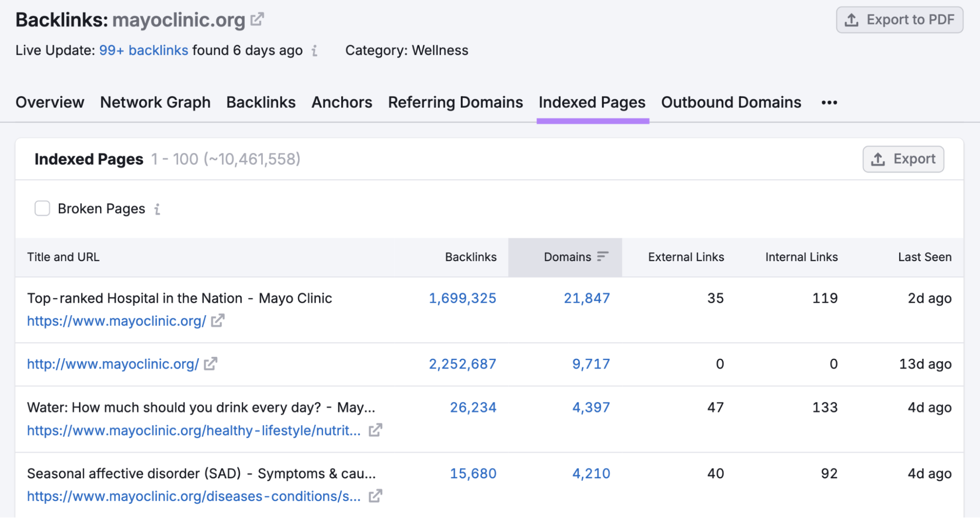Viewport: 980px width, 518px height.
Task: Enable the Broken Pages checkbox
Action: 43,208
